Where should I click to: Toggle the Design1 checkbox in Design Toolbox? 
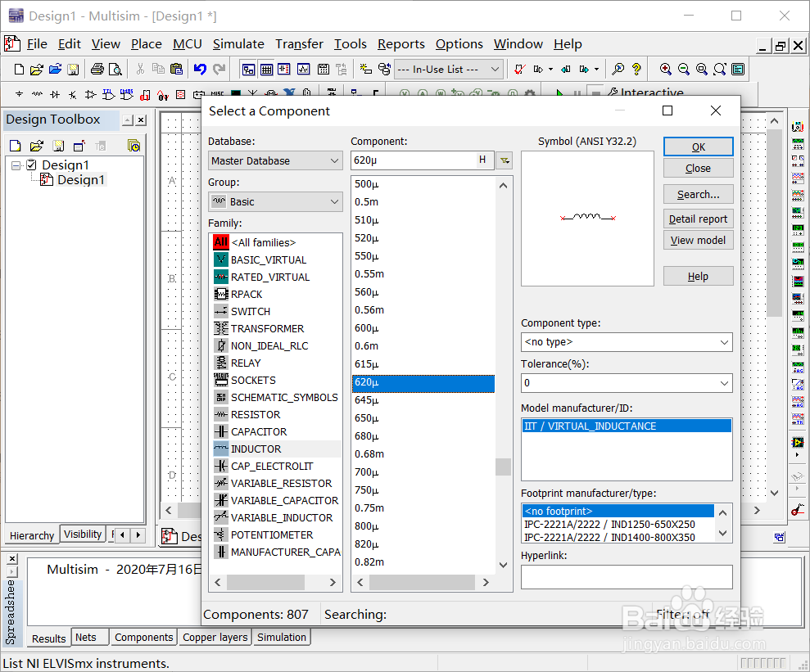(x=31, y=165)
